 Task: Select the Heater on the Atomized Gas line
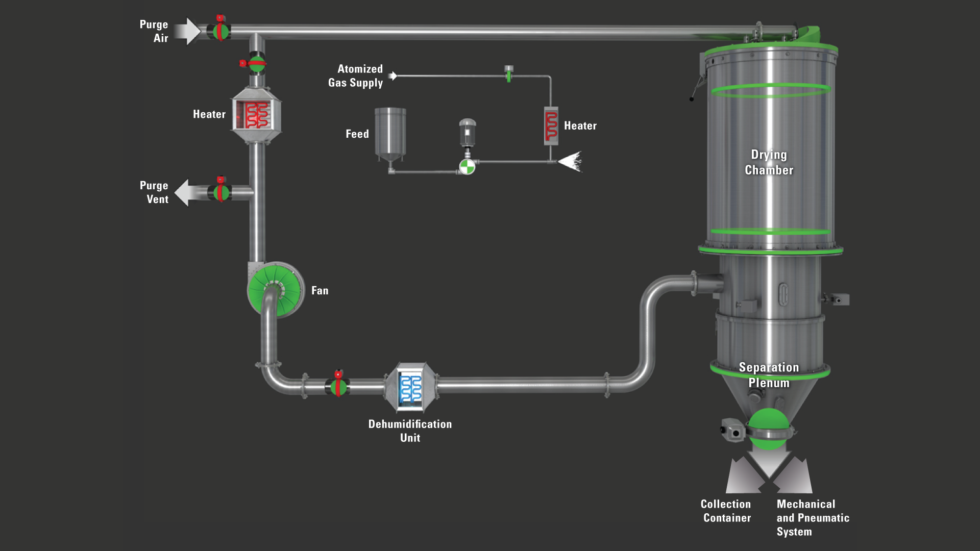(550, 126)
